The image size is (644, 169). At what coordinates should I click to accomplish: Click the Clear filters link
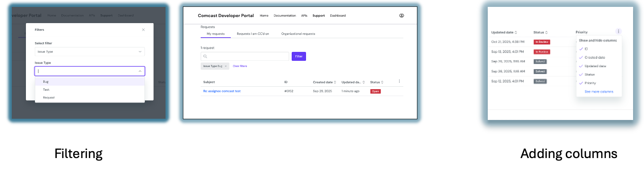point(240,66)
